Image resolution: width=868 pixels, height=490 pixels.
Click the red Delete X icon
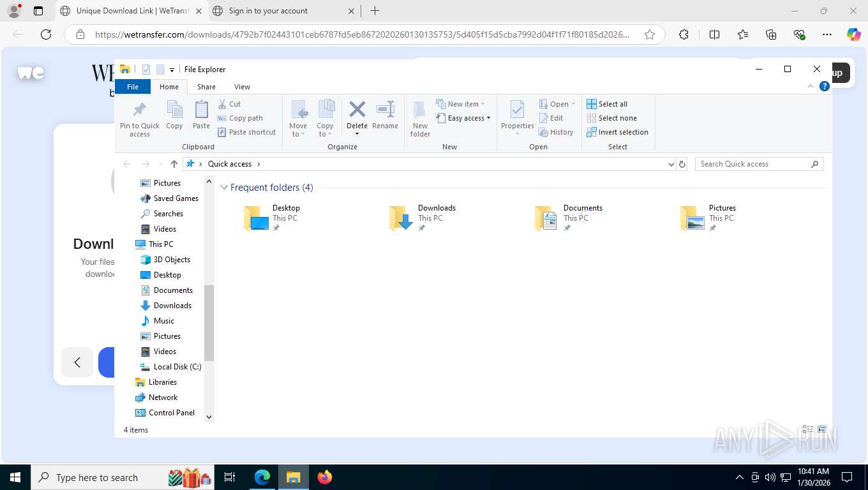coord(357,109)
